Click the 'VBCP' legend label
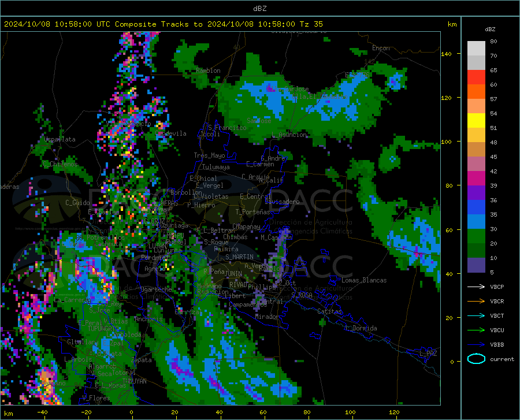520x420 pixels. point(497,287)
